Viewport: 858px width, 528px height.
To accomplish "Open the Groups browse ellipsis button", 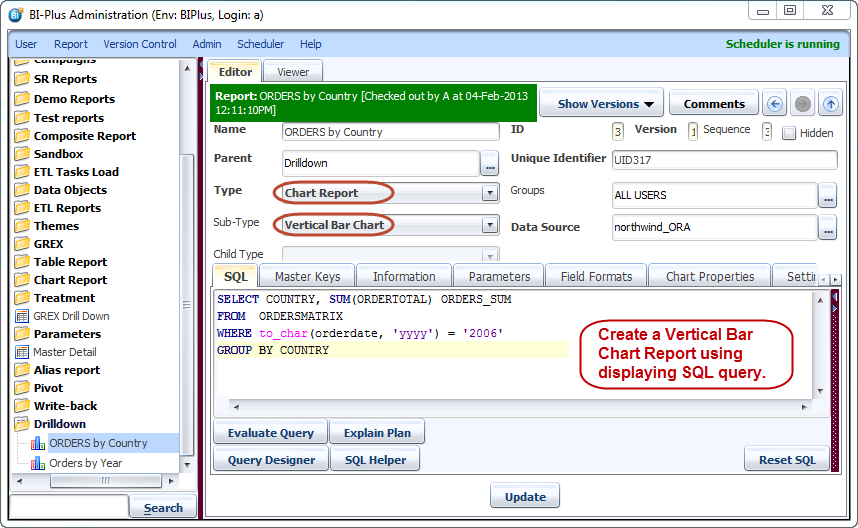I will click(x=827, y=196).
